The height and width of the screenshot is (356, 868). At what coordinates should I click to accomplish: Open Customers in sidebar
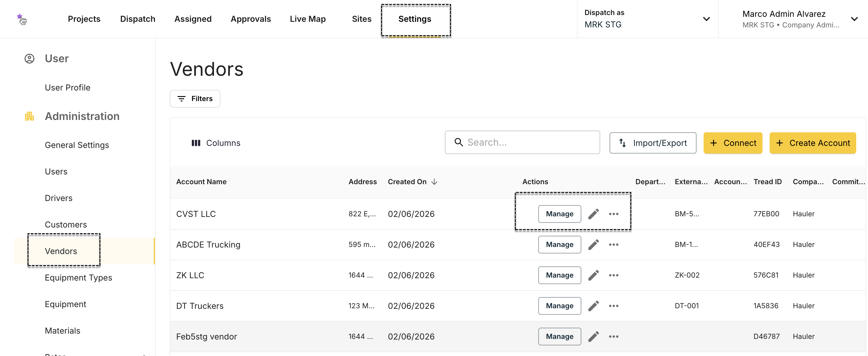pos(66,225)
